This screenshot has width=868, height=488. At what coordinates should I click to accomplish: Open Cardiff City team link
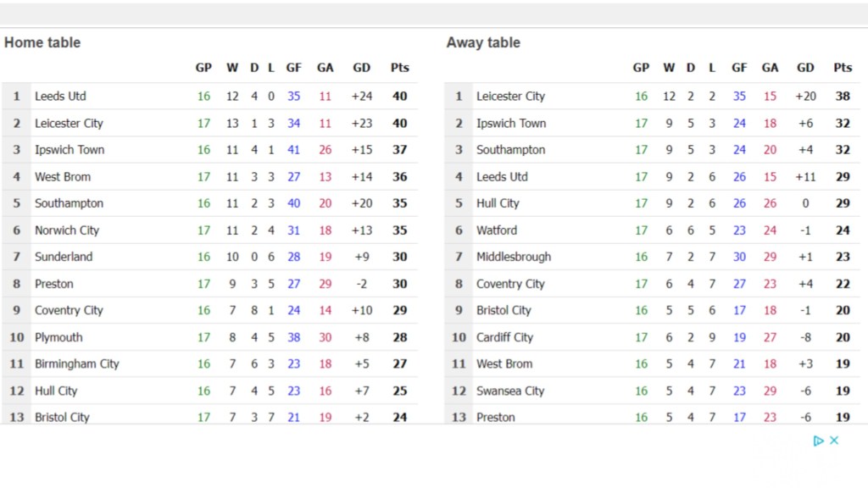pos(504,337)
